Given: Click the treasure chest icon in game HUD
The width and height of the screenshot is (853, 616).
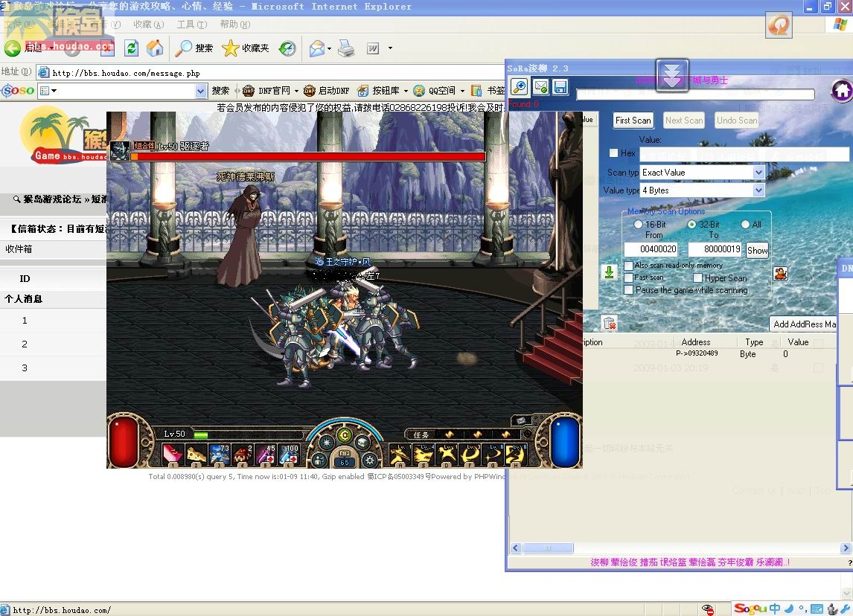Looking at the screenshot, I should [x=362, y=443].
